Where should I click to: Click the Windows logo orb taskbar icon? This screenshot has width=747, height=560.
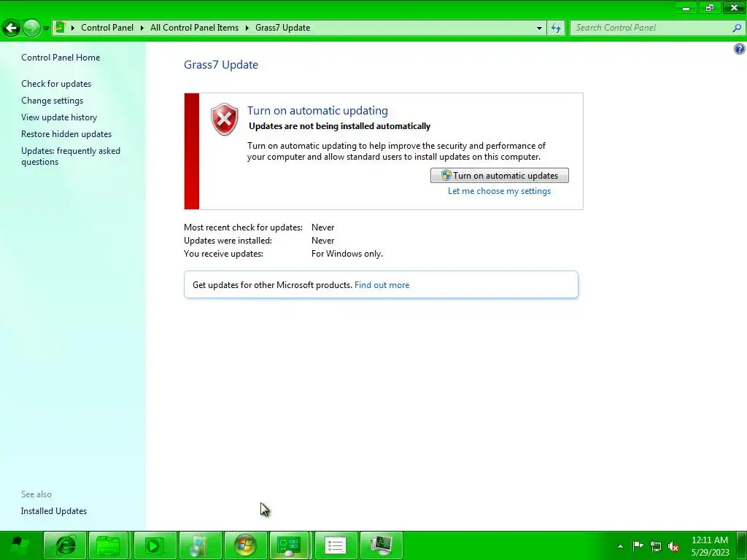pyautogui.click(x=245, y=545)
